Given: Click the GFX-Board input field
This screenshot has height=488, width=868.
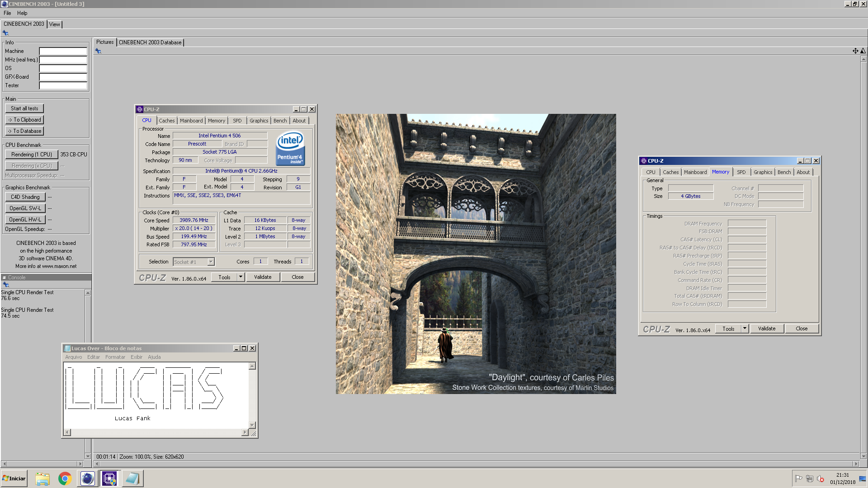Looking at the screenshot, I should 63,77.
